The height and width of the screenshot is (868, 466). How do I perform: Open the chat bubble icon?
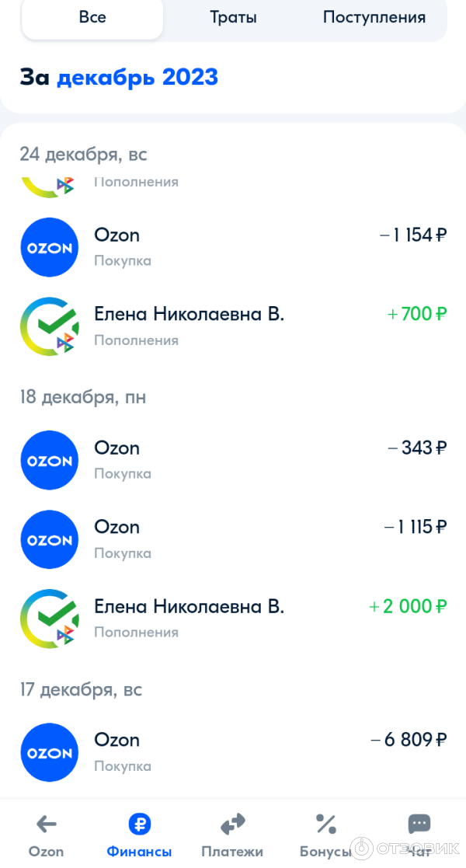[419, 824]
